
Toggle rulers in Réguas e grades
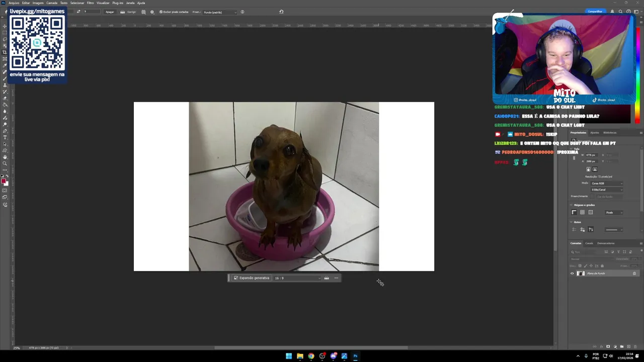574,213
